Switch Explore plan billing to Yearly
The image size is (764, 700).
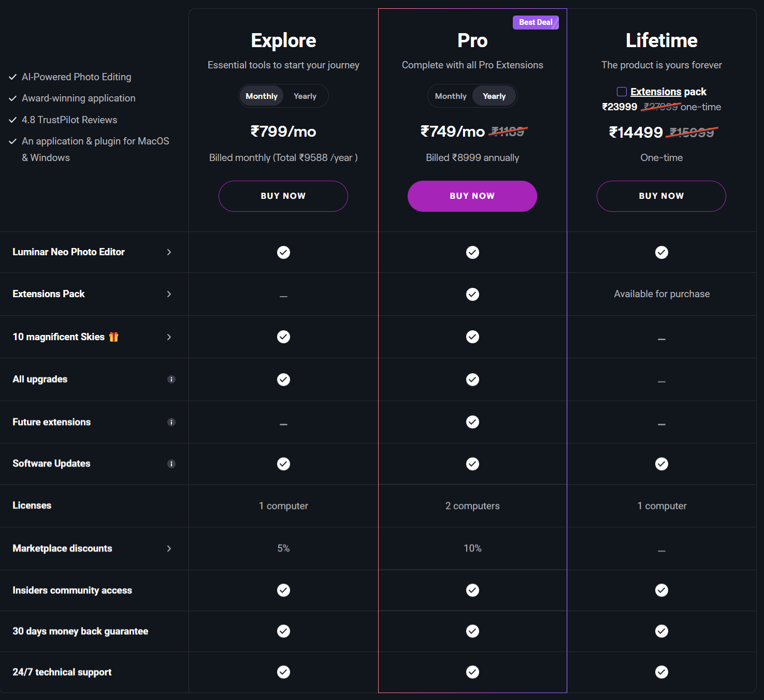click(x=305, y=96)
